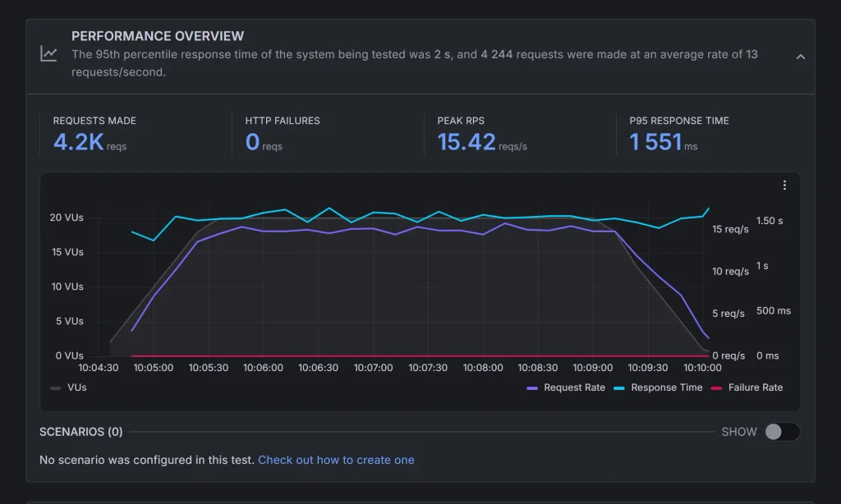841x504 pixels.
Task: Toggle Response Time series in legend
Action: point(658,387)
